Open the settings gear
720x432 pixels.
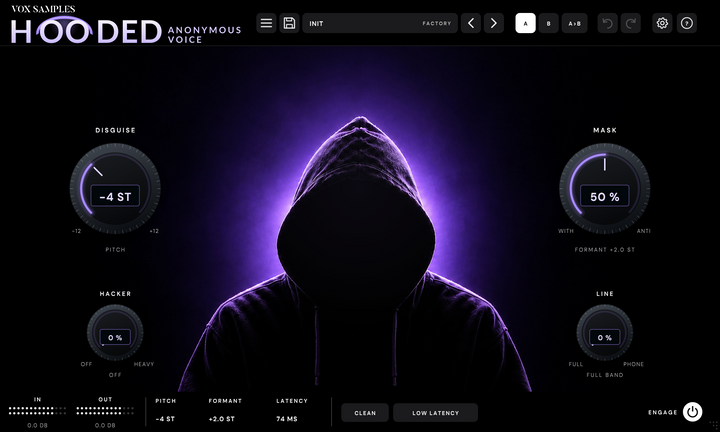coord(662,23)
